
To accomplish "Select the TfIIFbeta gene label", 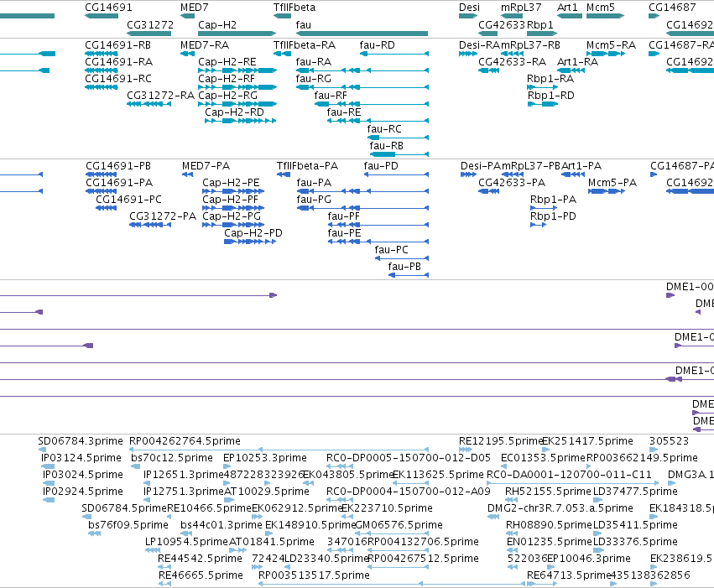I will pos(294,8).
